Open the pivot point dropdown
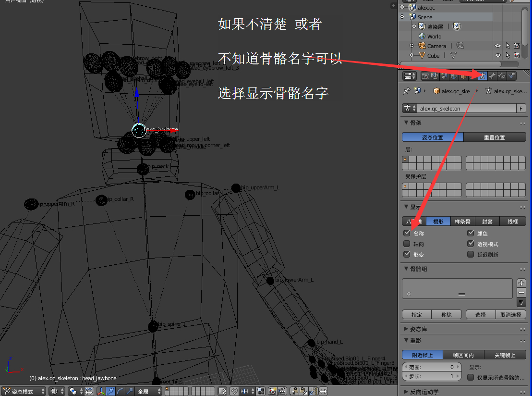 (x=76, y=391)
